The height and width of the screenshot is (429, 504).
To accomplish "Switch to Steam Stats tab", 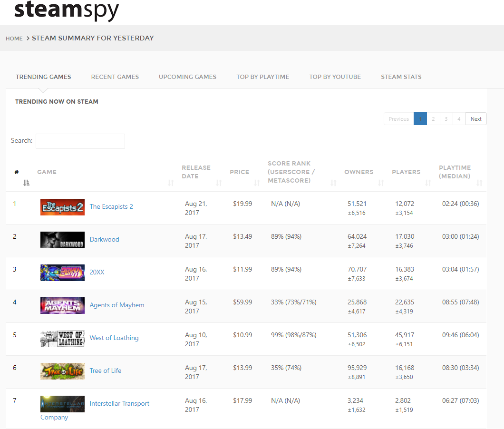I will coord(401,77).
